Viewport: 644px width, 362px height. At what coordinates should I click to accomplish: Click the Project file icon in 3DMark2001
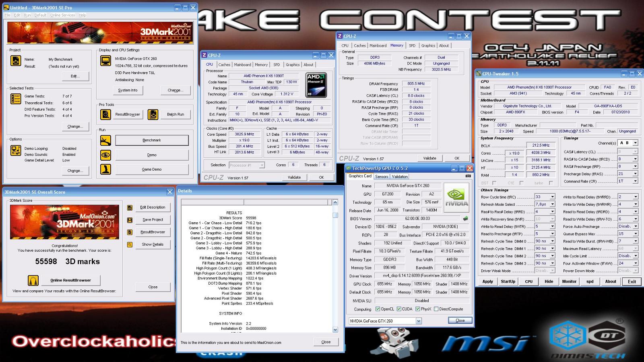point(15,61)
